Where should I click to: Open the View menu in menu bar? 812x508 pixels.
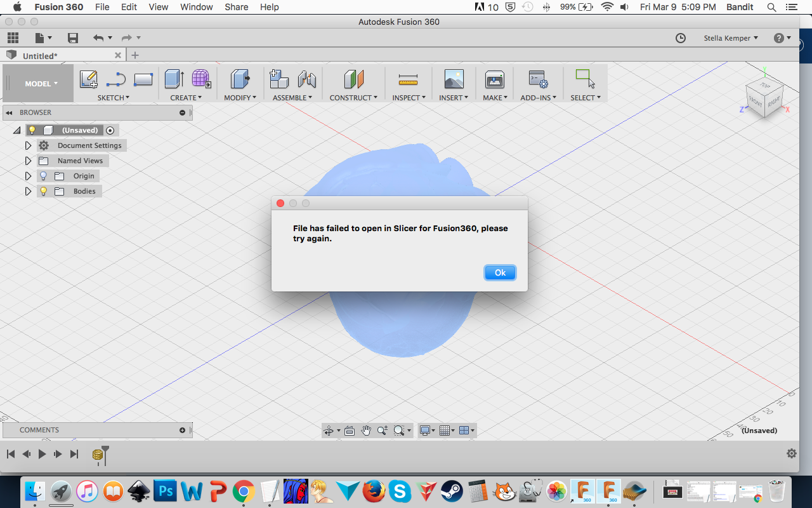[x=159, y=7]
